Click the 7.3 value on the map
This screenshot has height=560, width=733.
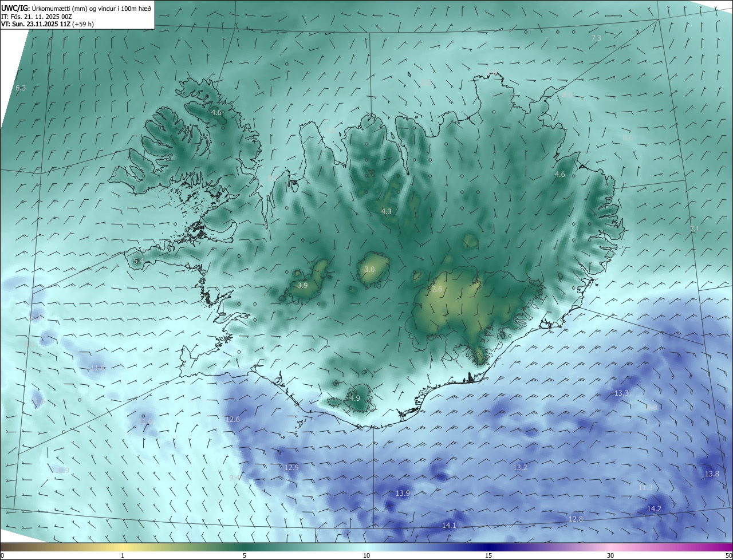[596, 38]
